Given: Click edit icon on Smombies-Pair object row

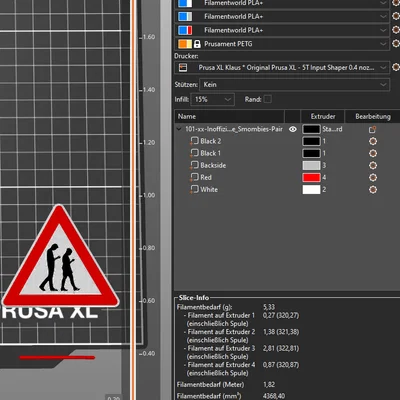Looking at the screenshot, I should pyautogui.click(x=373, y=129).
